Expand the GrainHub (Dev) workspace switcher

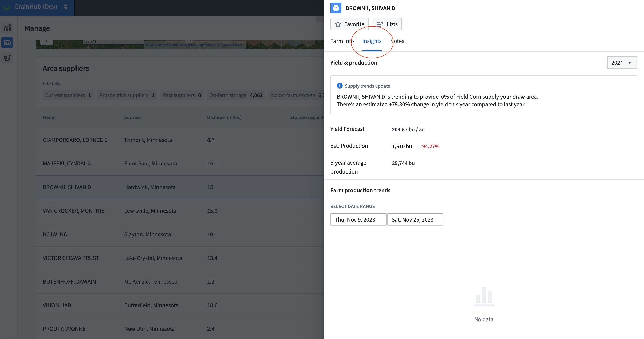point(66,7)
